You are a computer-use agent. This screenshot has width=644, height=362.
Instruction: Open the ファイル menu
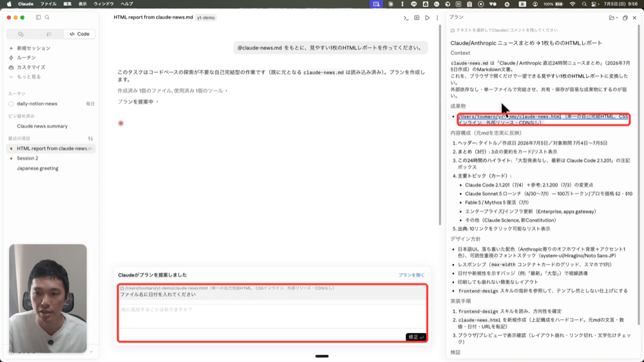48,4
